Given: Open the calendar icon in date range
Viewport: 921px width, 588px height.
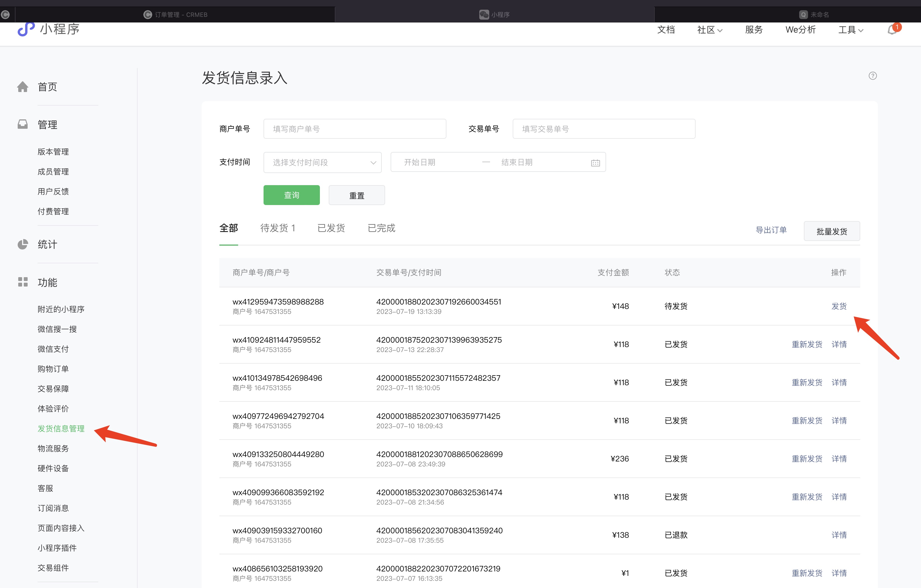Looking at the screenshot, I should 595,162.
